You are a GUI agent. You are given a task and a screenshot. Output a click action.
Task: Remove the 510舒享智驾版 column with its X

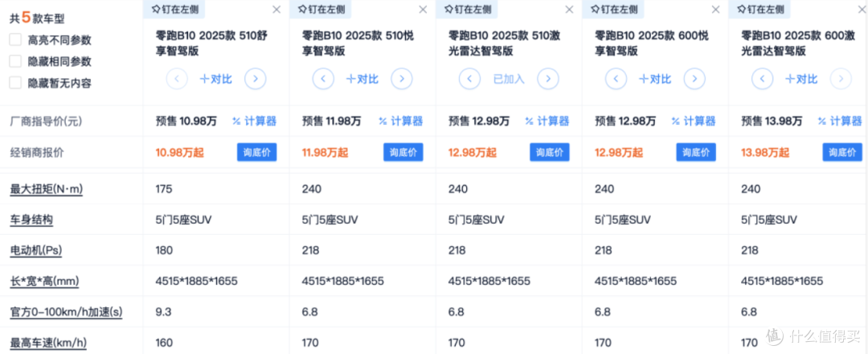276,10
